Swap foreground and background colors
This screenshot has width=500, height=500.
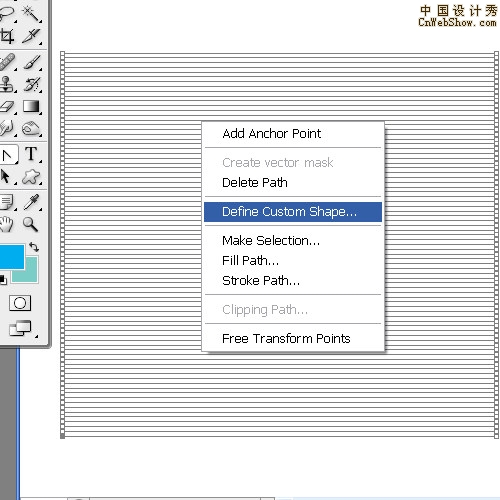point(34,247)
